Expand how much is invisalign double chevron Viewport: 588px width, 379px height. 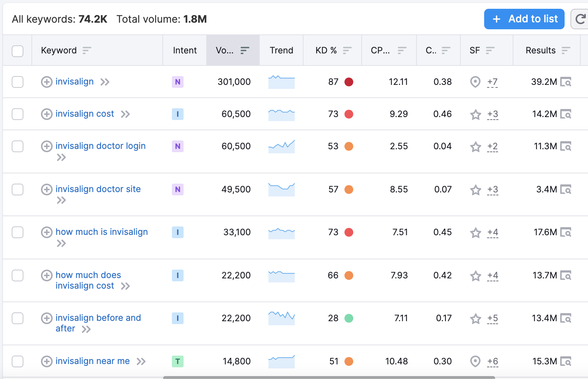pyautogui.click(x=61, y=243)
